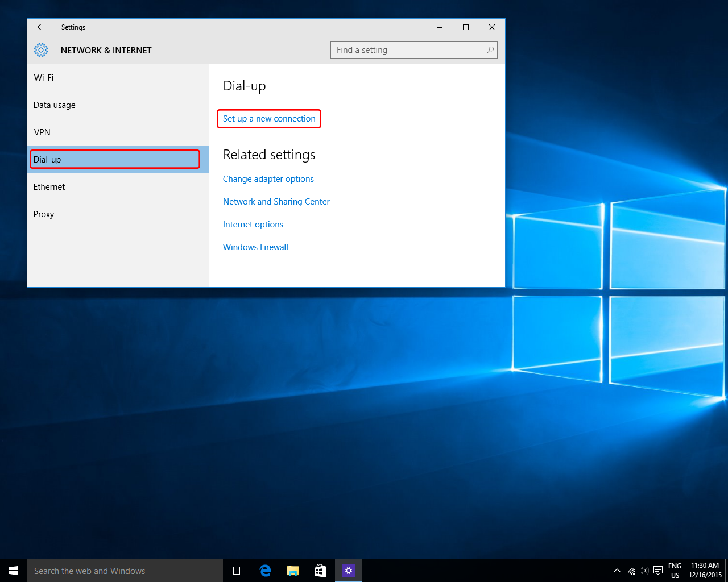This screenshot has width=728, height=582.
Task: Open Action Center notifications icon
Action: click(x=658, y=571)
